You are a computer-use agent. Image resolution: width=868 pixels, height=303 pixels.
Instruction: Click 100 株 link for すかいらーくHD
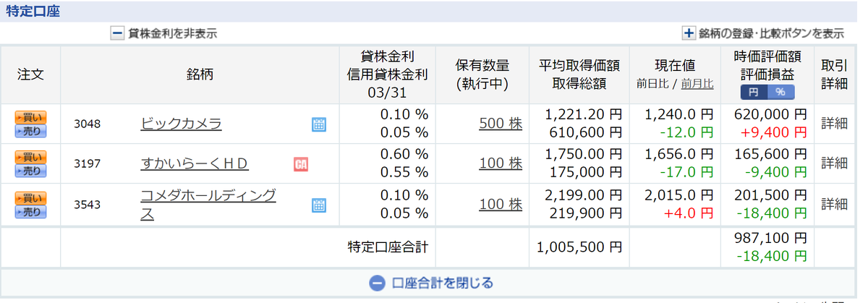click(x=501, y=164)
